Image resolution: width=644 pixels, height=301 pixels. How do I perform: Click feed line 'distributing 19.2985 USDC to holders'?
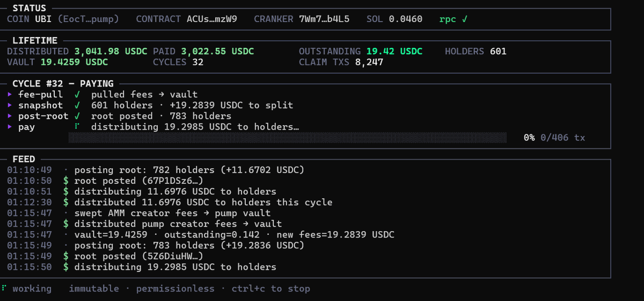coord(175,267)
